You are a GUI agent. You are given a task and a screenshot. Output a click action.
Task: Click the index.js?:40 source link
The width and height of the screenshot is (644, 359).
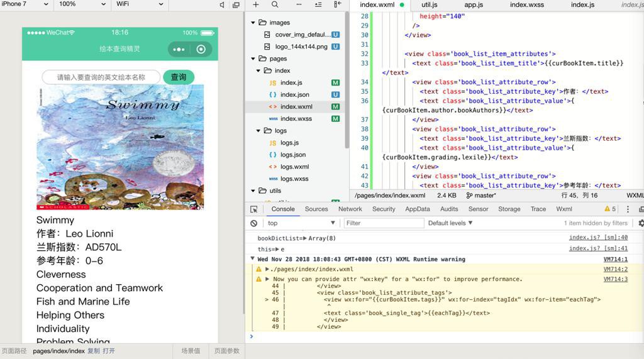click(598, 238)
